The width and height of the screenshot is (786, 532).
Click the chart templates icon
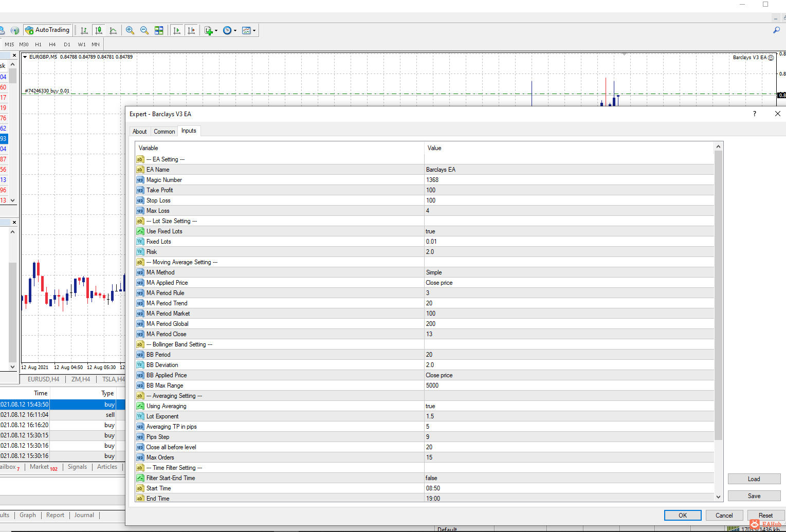pos(246,30)
